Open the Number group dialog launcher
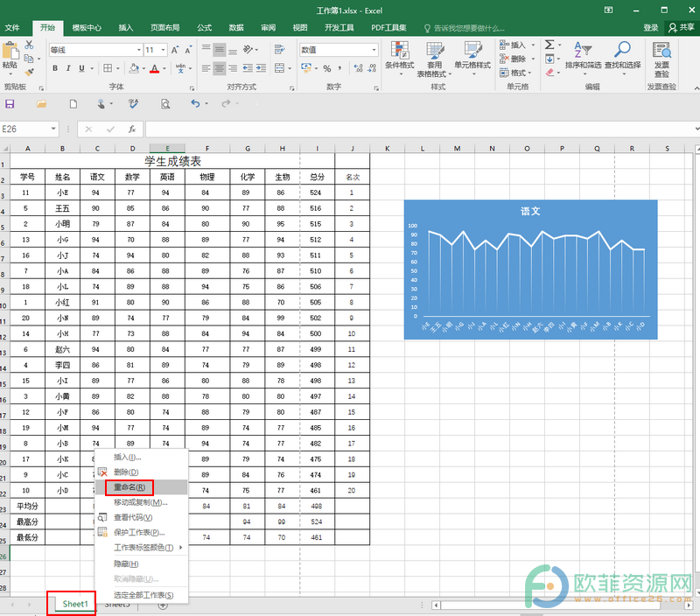 click(x=376, y=87)
